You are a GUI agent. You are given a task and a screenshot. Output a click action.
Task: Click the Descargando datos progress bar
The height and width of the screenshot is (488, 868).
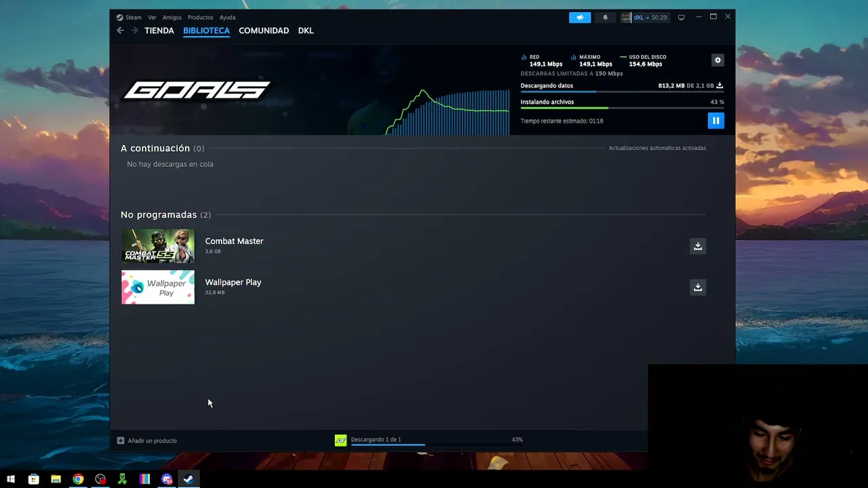click(622, 91)
